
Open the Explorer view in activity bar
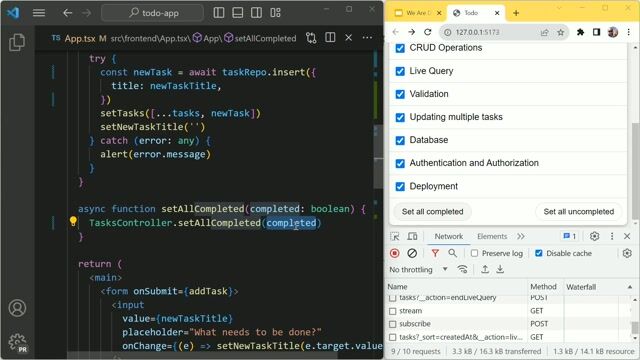point(17,42)
